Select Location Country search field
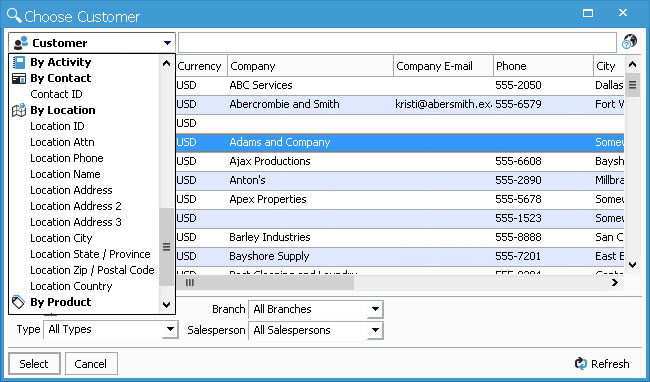 71,286
